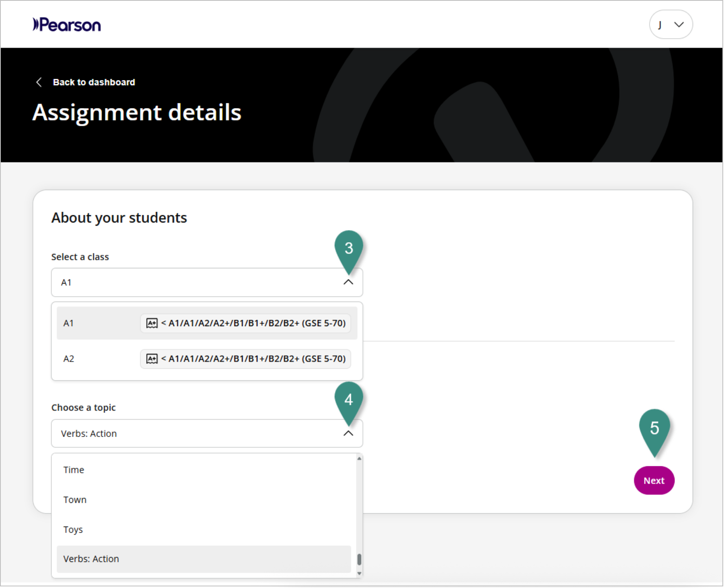Image resolution: width=724 pixels, height=588 pixels.
Task: Click the level badge icon in A1 row
Action: click(x=152, y=323)
